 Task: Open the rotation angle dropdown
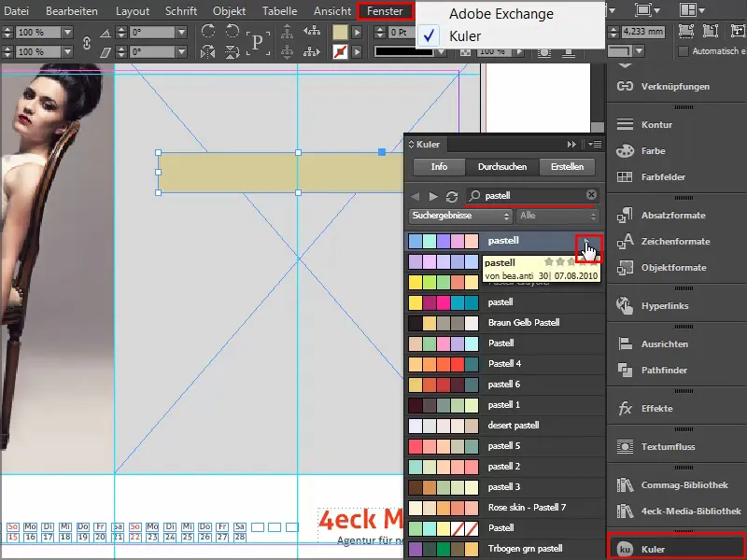181,32
